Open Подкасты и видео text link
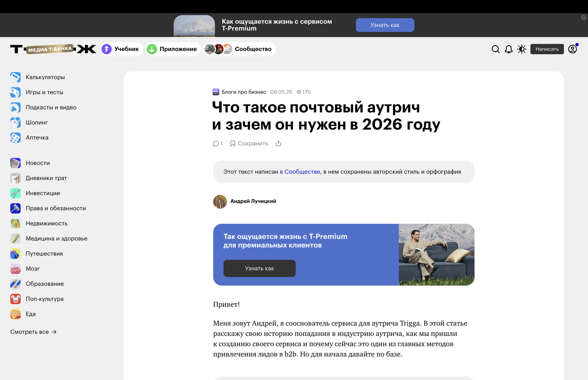The image size is (588, 380). click(51, 107)
